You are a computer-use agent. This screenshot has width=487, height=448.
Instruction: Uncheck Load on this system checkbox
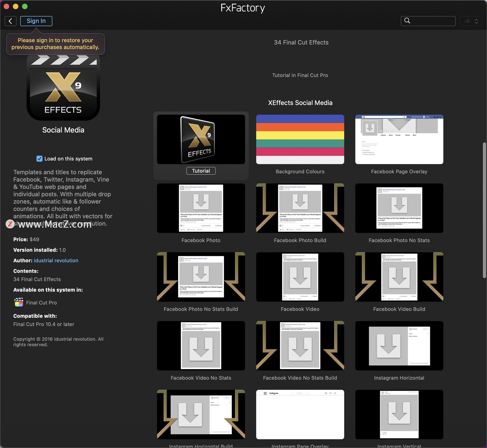(39, 159)
